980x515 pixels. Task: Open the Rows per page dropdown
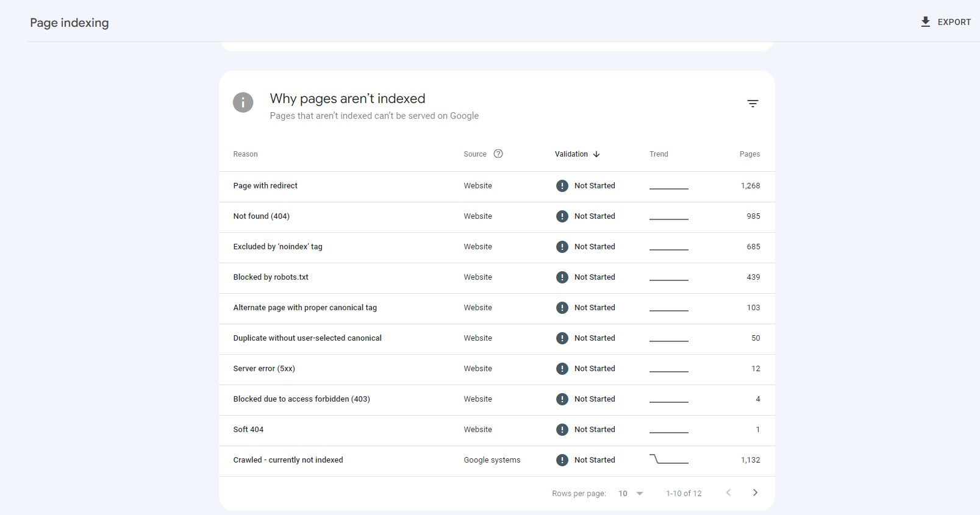pos(631,493)
